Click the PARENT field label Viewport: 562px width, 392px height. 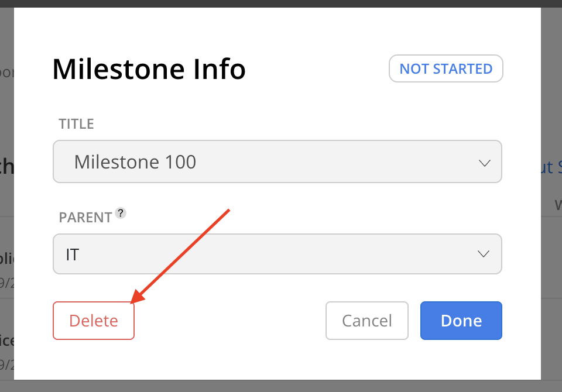85,218
